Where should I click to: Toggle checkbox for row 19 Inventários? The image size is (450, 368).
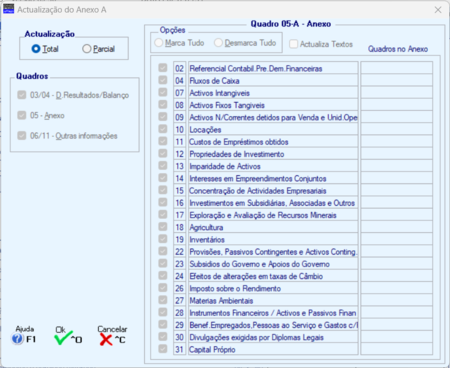tap(163, 239)
